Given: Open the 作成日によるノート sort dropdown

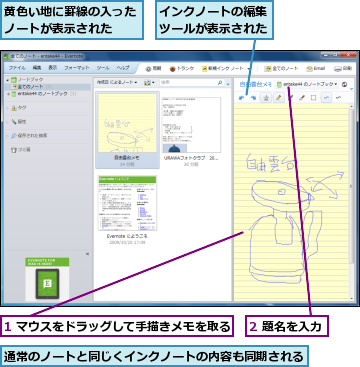Looking at the screenshot, I should pyautogui.click(x=117, y=82).
